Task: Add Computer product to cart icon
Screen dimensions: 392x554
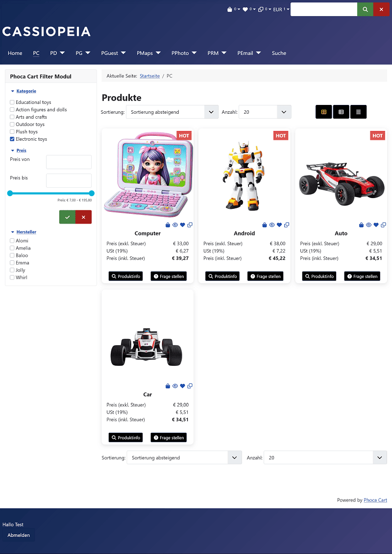Action: (168, 225)
